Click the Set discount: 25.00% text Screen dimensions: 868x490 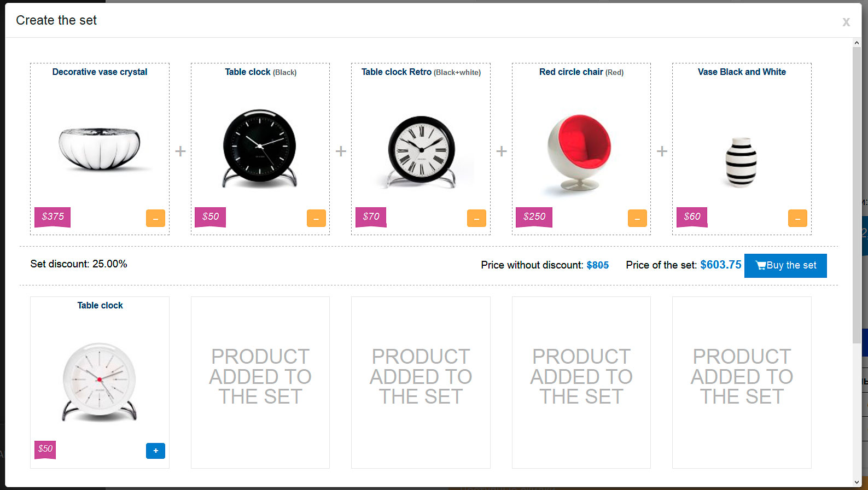[79, 264]
